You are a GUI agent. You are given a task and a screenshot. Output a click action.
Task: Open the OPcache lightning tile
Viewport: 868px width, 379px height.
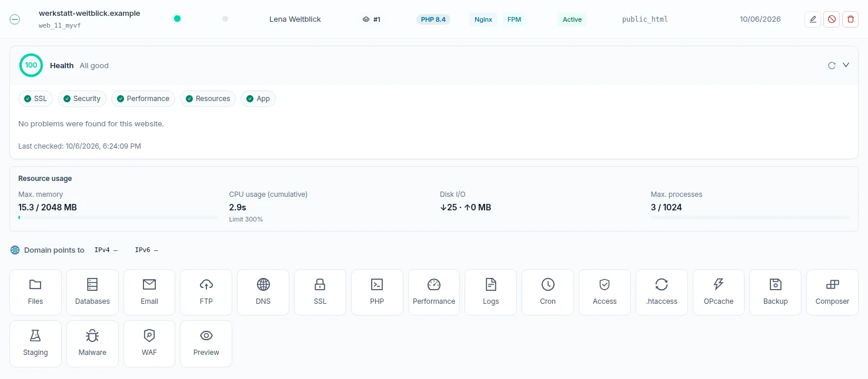pyautogui.click(x=719, y=293)
